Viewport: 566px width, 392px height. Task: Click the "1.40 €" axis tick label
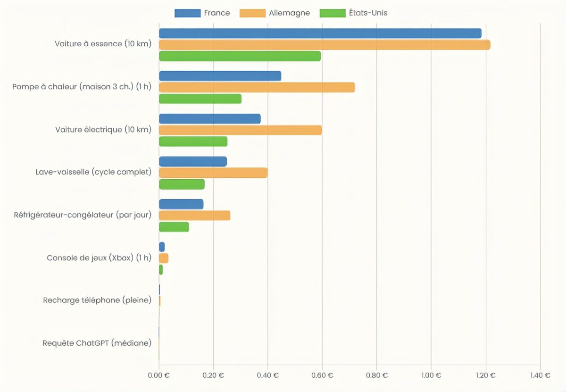click(x=540, y=375)
